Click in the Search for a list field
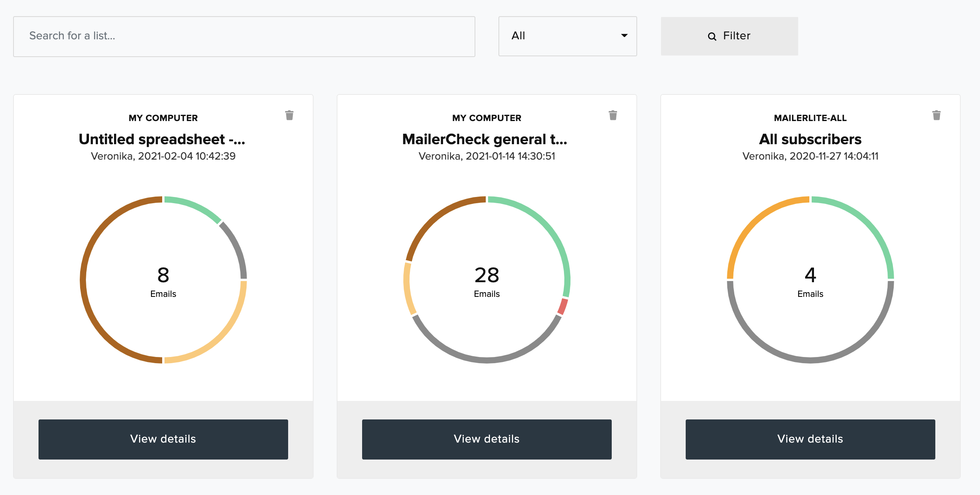The width and height of the screenshot is (980, 495). pyautogui.click(x=244, y=36)
